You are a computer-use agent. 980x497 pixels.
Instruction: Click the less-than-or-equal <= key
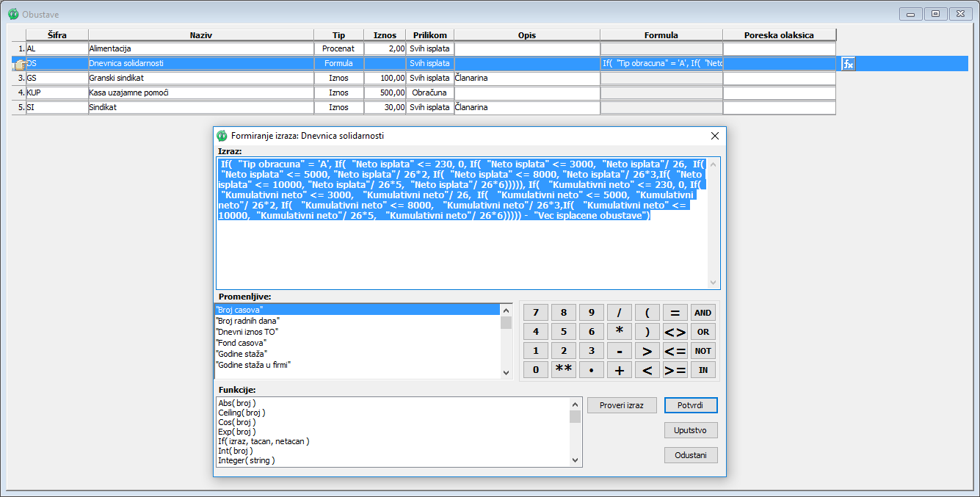[x=675, y=351]
